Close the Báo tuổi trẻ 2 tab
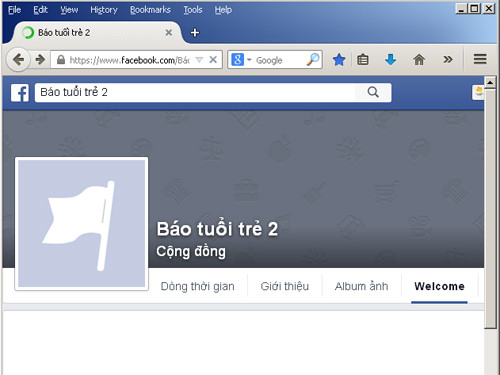Viewport: 500px width, 375px height. pos(169,33)
